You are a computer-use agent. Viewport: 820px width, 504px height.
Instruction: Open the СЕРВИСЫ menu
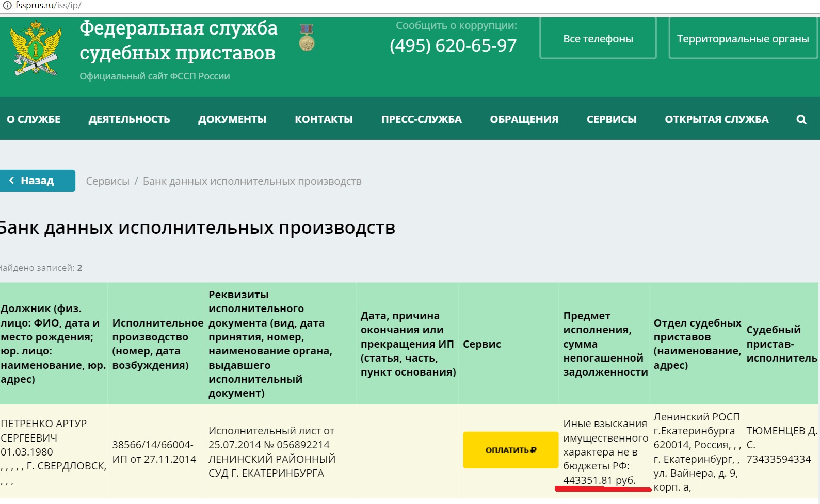612,119
